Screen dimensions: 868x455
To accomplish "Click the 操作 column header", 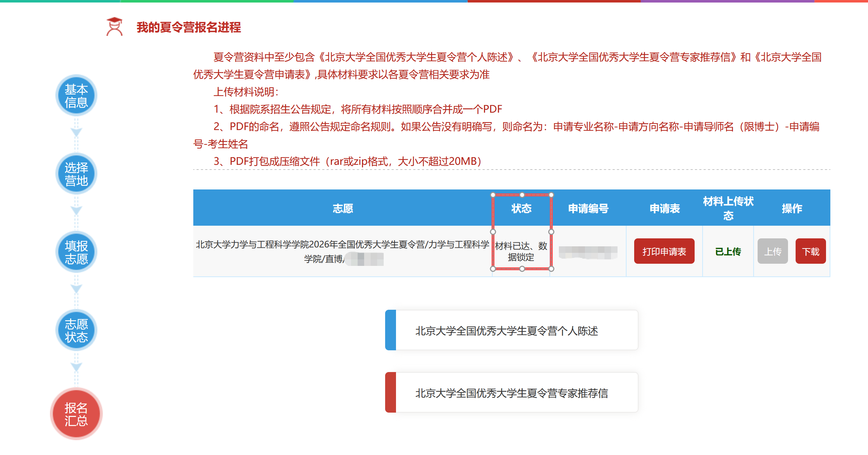I will (x=792, y=208).
